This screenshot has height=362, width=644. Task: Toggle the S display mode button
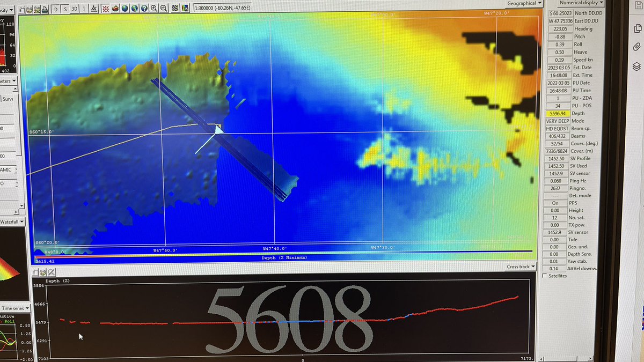click(65, 9)
